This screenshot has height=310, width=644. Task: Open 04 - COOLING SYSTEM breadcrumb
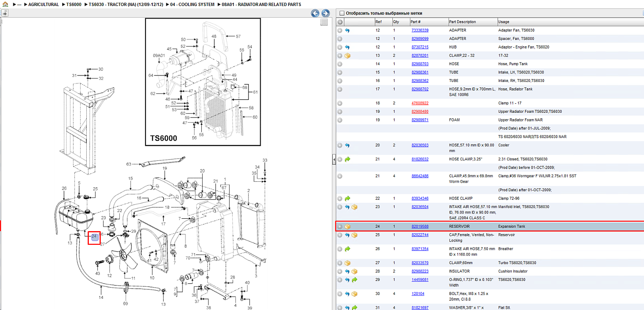[191, 5]
